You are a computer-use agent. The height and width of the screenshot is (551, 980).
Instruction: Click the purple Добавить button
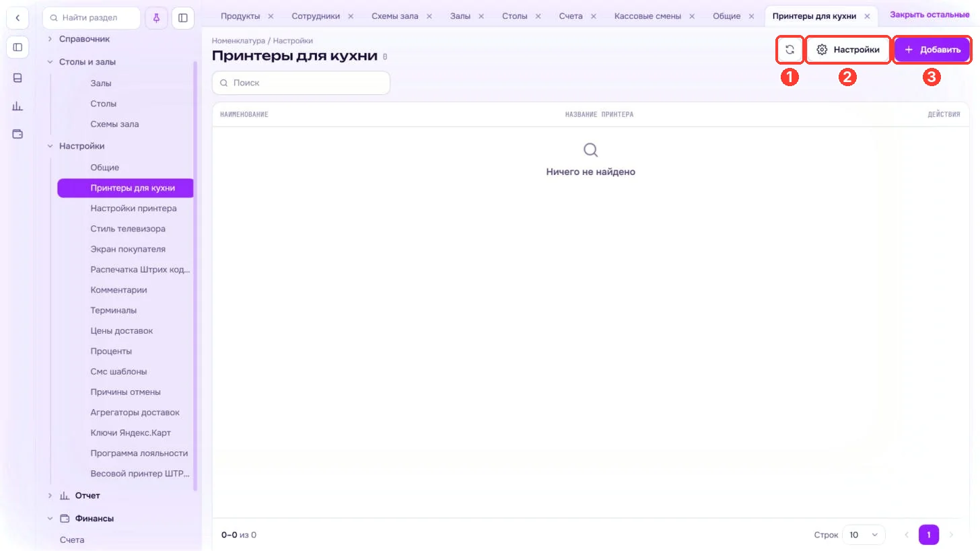pos(932,50)
